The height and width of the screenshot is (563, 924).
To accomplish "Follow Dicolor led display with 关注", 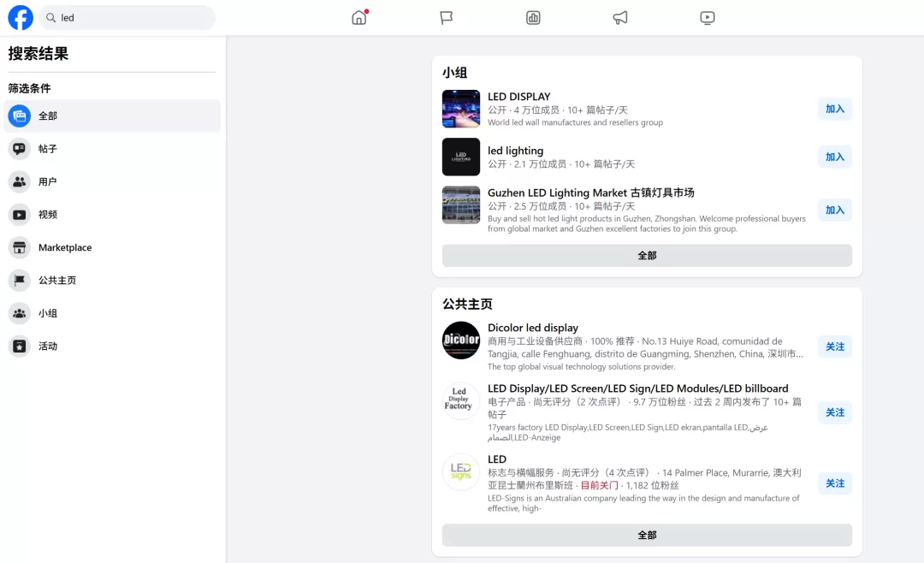I will (834, 347).
